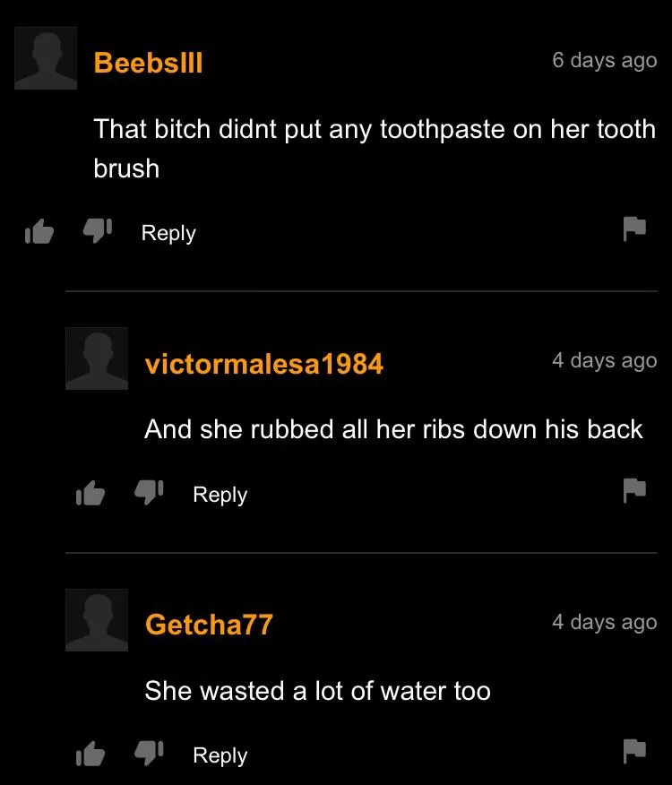
Task: Click the timestamp on Getcha77's comment
Action: pyautogui.click(x=605, y=622)
